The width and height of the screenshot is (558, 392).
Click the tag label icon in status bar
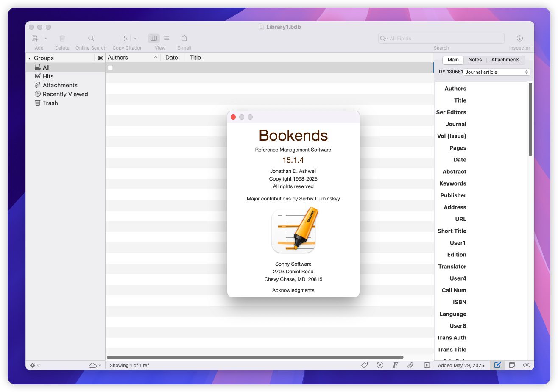point(364,365)
